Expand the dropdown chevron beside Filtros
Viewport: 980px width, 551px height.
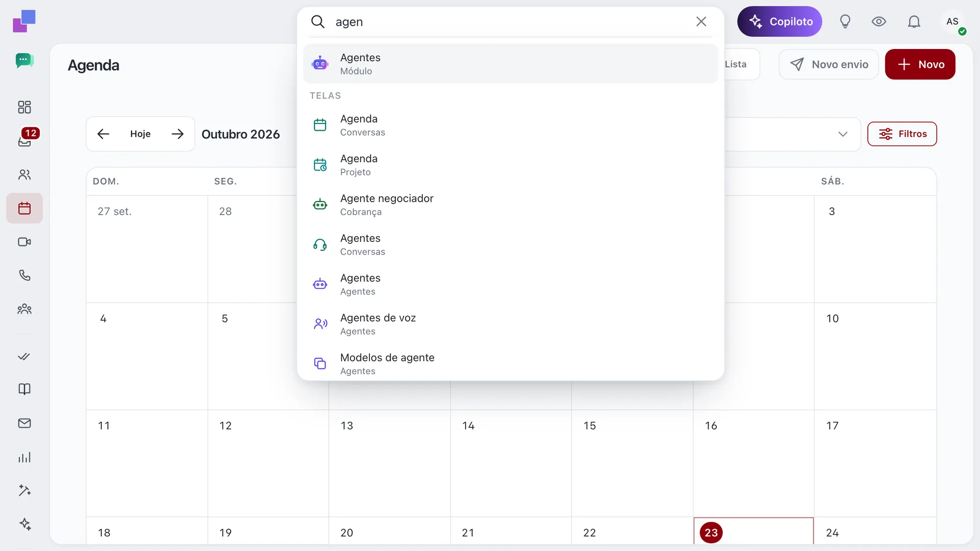843,134
